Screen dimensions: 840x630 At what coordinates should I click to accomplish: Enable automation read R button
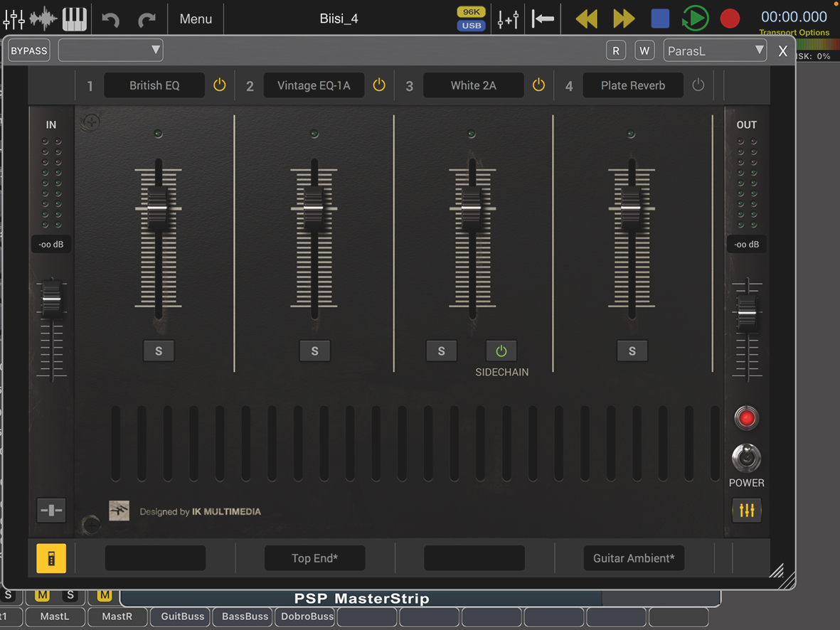coord(616,51)
